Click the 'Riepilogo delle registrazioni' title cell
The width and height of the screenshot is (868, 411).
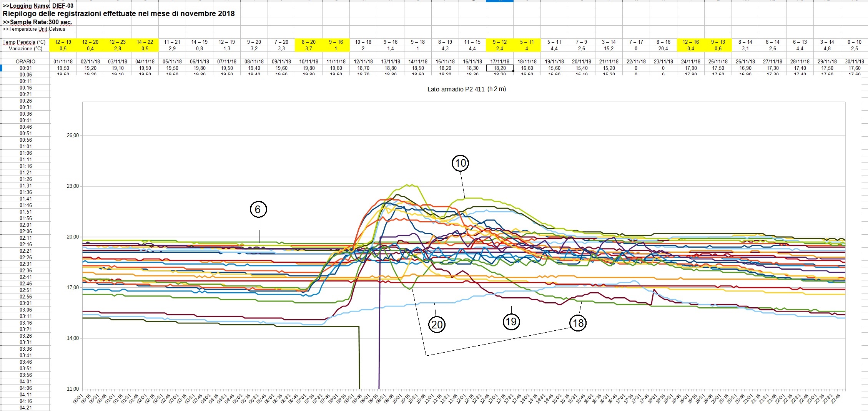118,14
